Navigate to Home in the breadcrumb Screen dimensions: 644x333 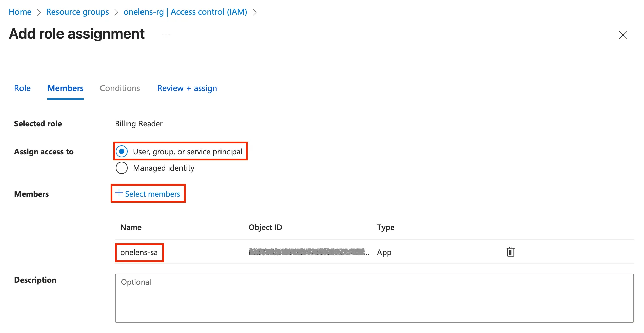coord(20,12)
